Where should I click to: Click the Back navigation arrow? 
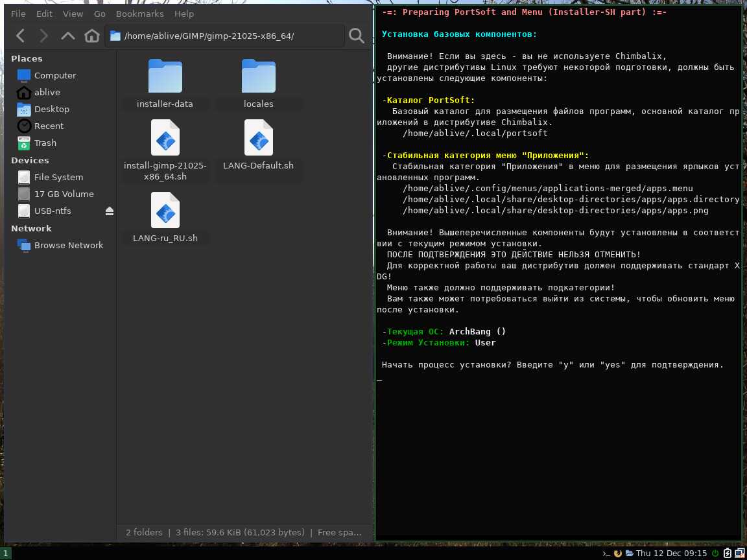(20, 36)
